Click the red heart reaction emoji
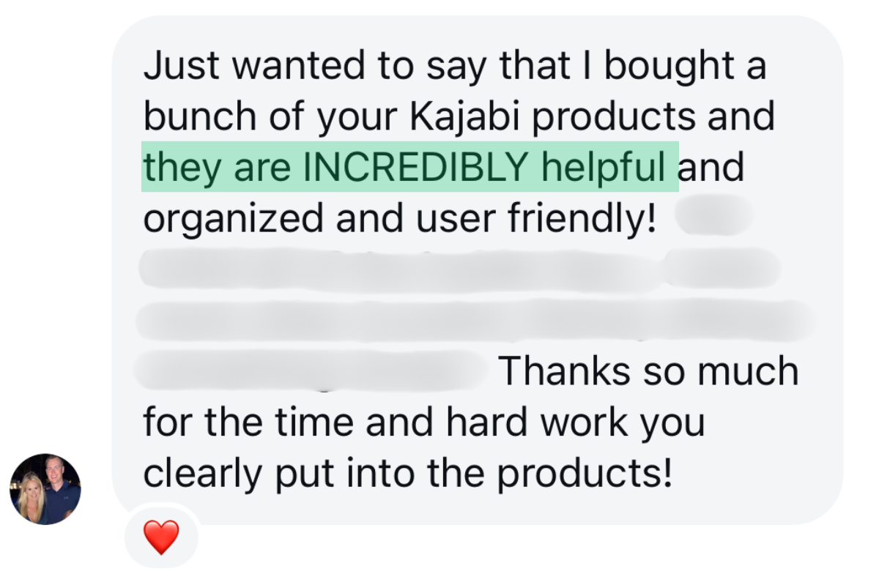879x588 pixels. [x=161, y=537]
